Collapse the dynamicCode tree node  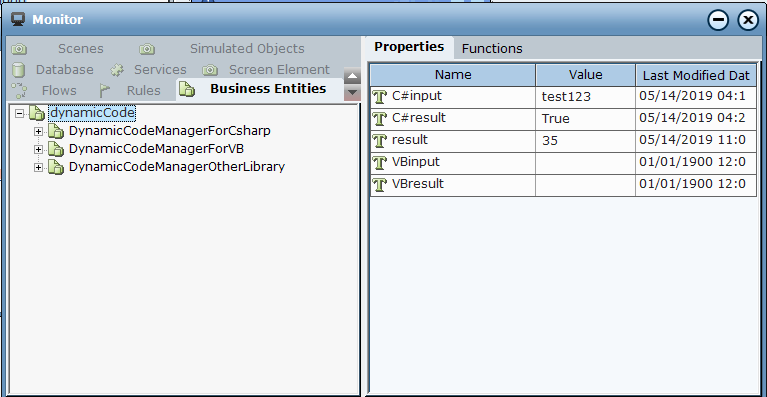tap(20, 114)
